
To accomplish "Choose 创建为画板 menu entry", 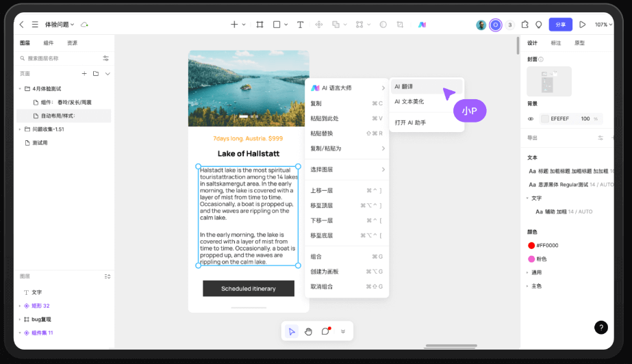I will (x=347, y=272).
